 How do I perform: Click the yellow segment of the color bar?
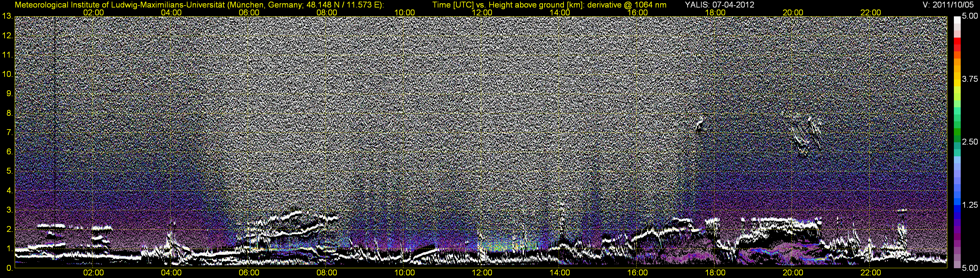click(957, 84)
